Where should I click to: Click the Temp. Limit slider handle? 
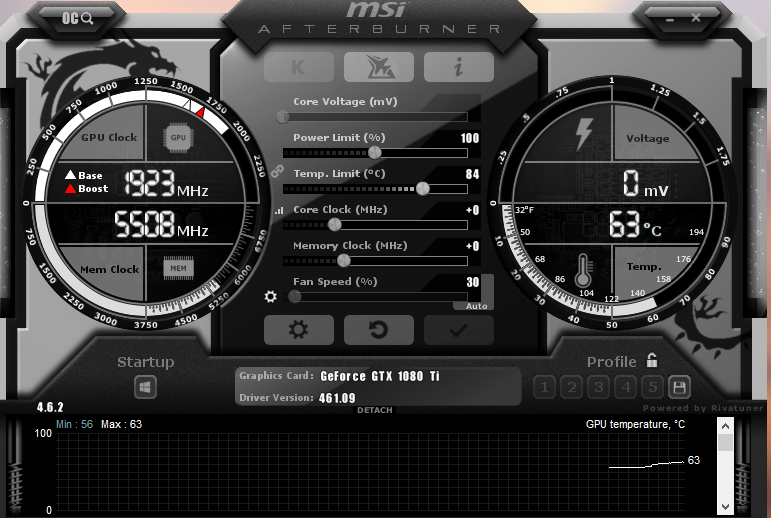coord(422,188)
